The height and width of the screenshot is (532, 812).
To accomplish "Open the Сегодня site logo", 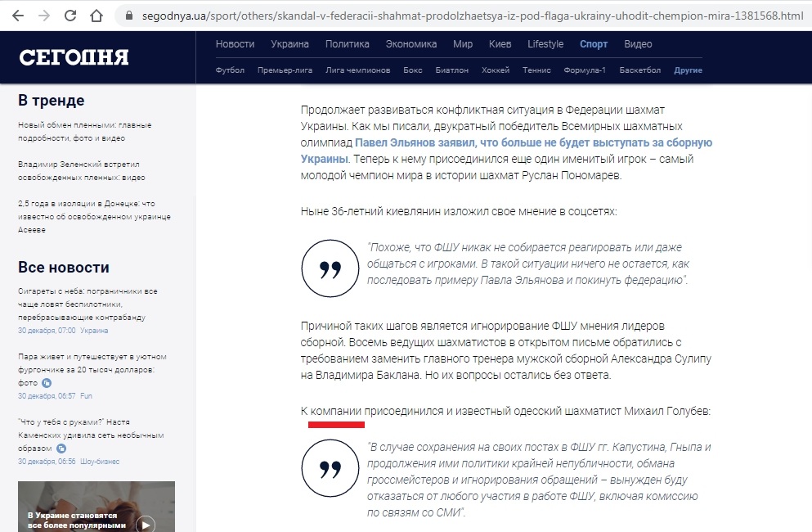I will click(x=74, y=57).
